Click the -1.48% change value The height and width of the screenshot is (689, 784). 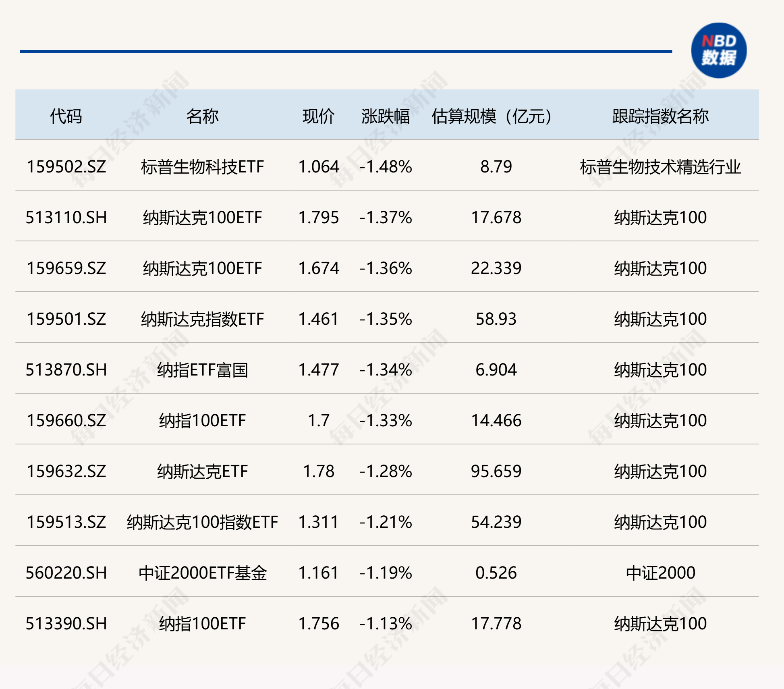click(x=386, y=167)
